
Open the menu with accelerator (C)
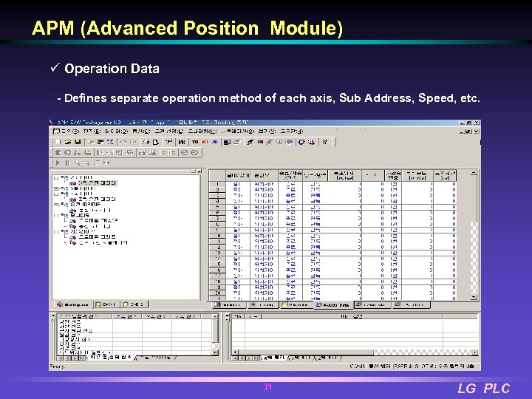click(x=140, y=132)
